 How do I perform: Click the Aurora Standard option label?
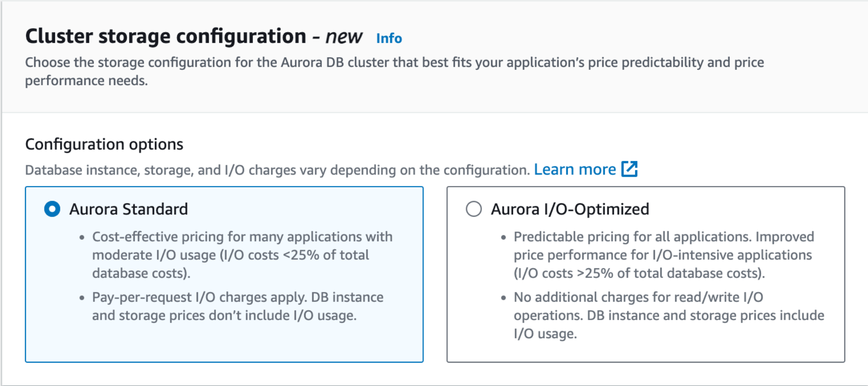[129, 209]
